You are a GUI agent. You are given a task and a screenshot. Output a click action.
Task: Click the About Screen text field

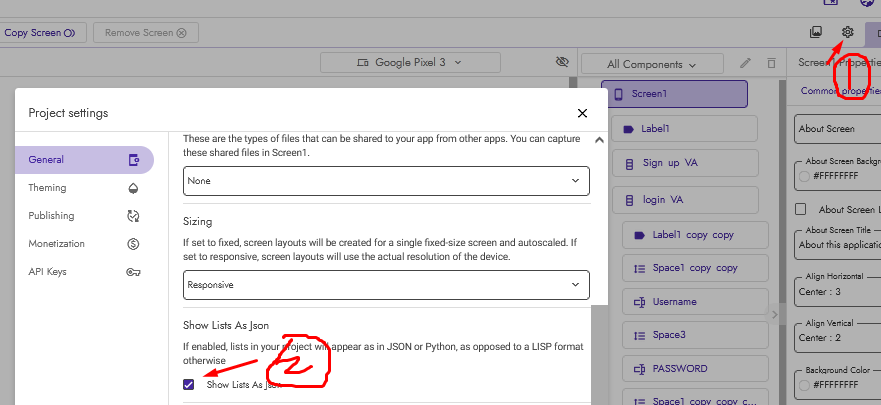point(838,129)
